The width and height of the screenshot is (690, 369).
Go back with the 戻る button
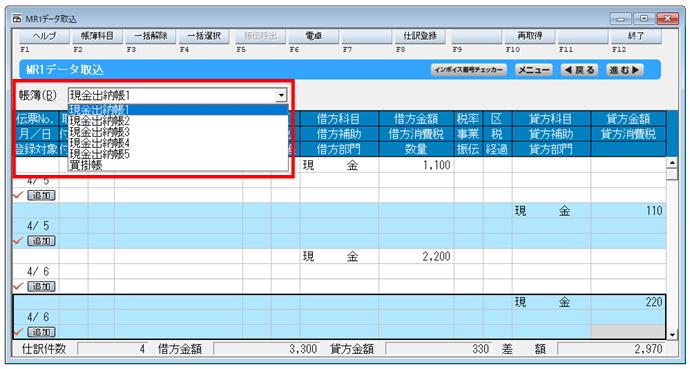pos(580,70)
